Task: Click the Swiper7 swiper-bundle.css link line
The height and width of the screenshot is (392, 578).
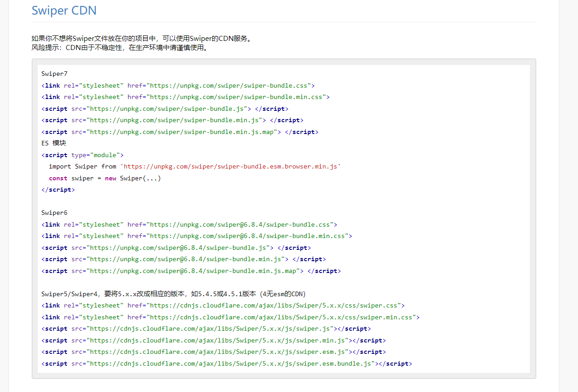Action: pyautogui.click(x=178, y=85)
